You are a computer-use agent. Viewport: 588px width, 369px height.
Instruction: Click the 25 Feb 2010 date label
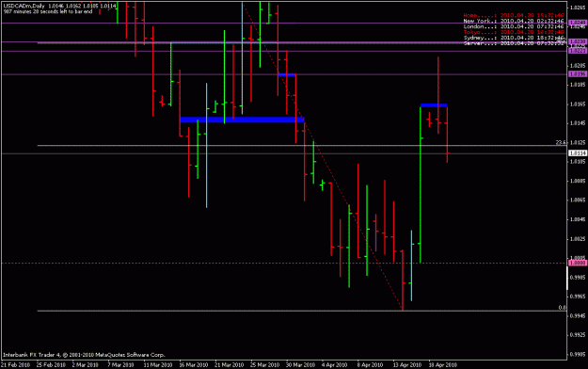click(51, 365)
